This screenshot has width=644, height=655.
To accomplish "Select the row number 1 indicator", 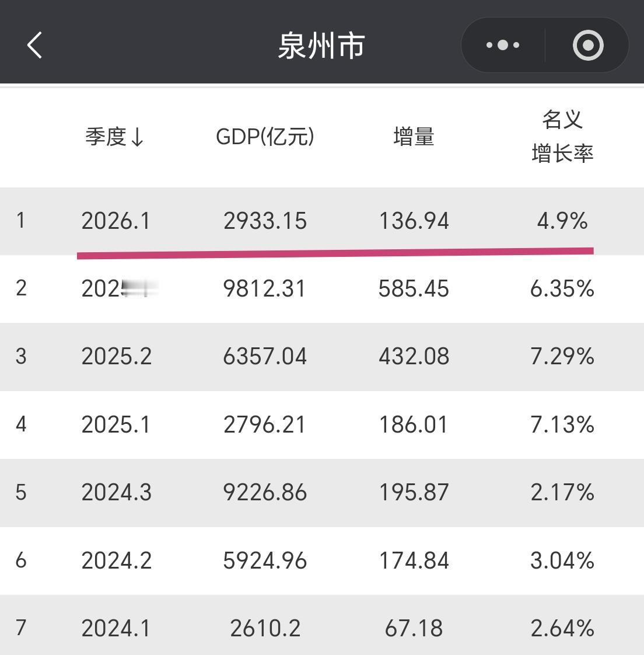I will click(21, 221).
